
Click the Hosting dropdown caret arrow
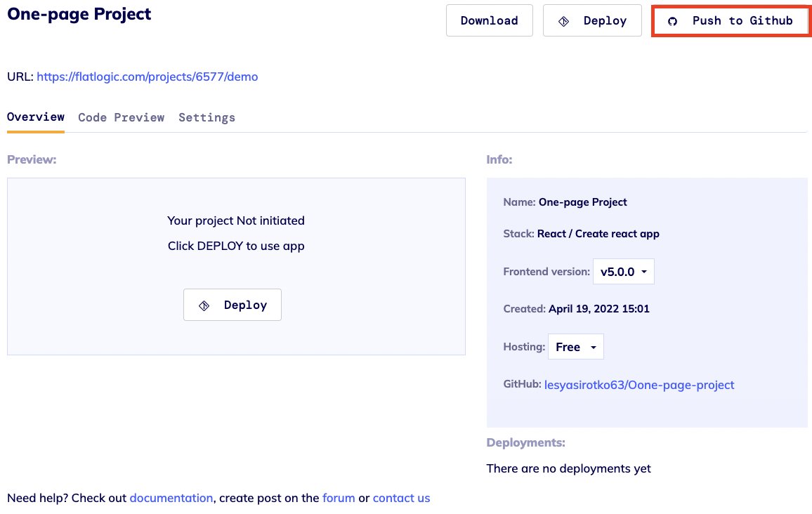[594, 347]
